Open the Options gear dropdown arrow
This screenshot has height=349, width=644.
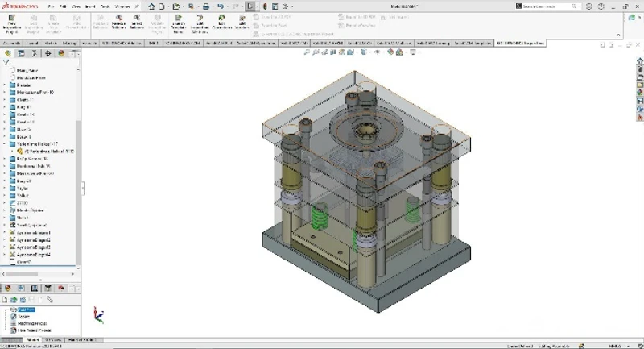[292, 6]
